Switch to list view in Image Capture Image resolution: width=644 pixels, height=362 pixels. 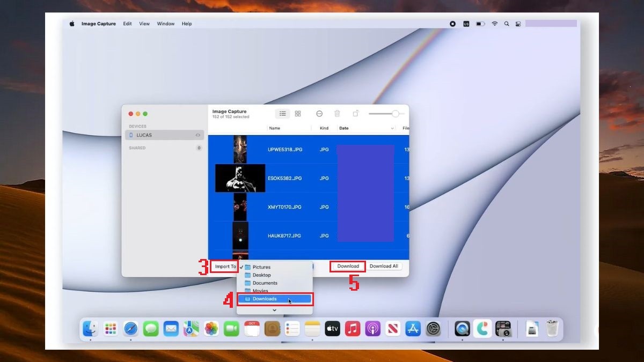pyautogui.click(x=282, y=114)
